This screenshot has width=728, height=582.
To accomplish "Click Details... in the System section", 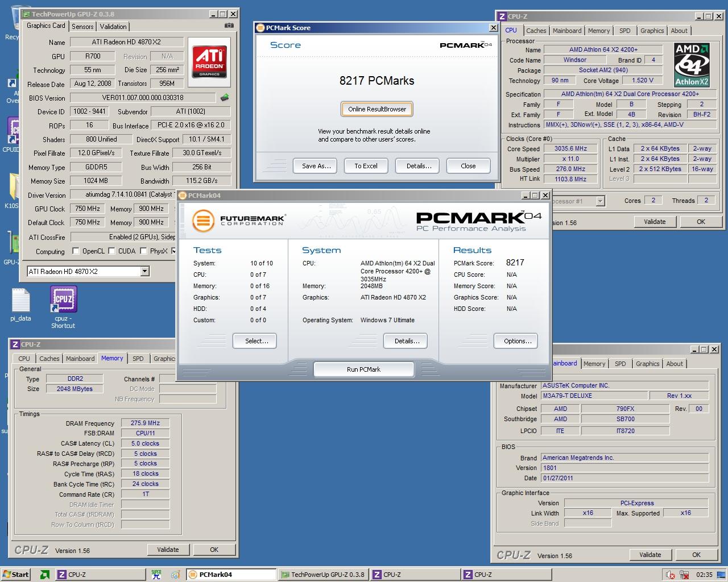I will click(406, 341).
